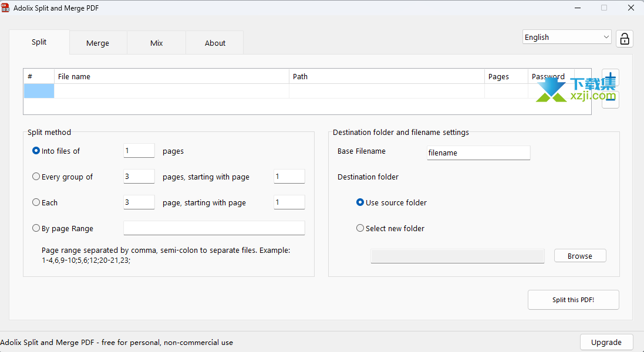Screen dimensions: 644x352
Task: Click the plus icon to add a PDF
Action: (611, 78)
